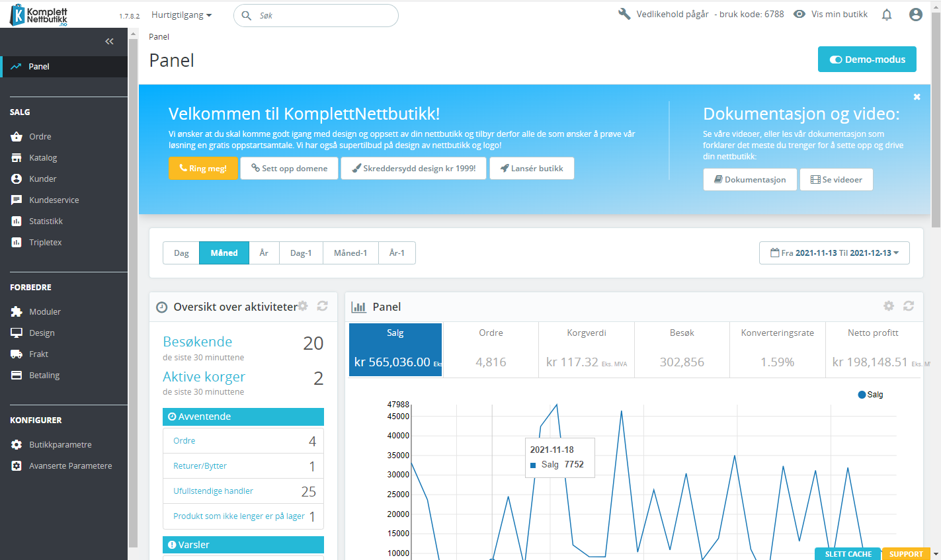Click the Frakt truck icon in sidebar
The image size is (941, 560).
(17, 354)
